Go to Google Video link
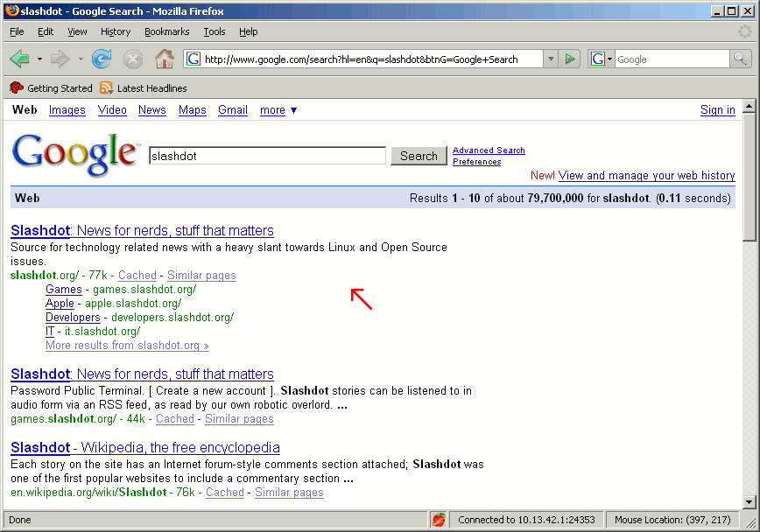The height and width of the screenshot is (532, 760). tap(112, 110)
